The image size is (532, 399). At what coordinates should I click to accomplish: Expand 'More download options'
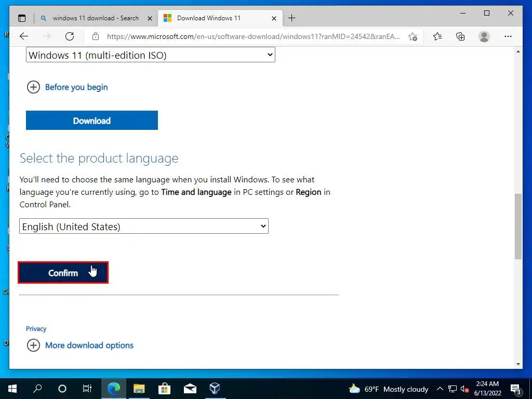pyautogui.click(x=80, y=345)
